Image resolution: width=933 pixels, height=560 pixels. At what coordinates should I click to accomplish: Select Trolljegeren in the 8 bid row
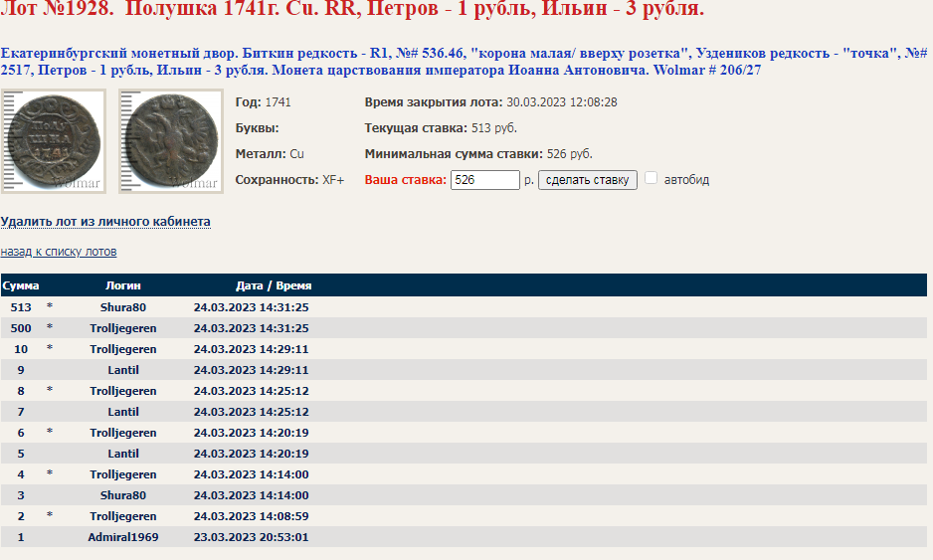point(123,391)
